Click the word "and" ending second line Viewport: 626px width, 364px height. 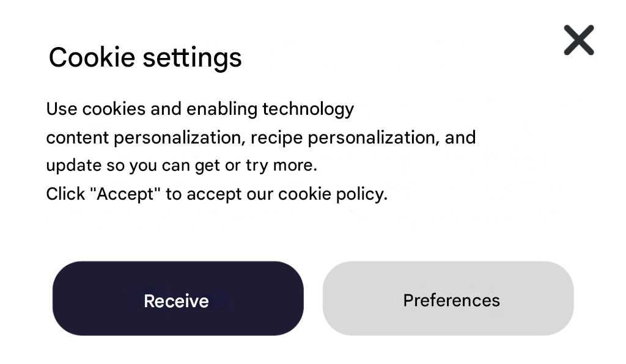460,137
